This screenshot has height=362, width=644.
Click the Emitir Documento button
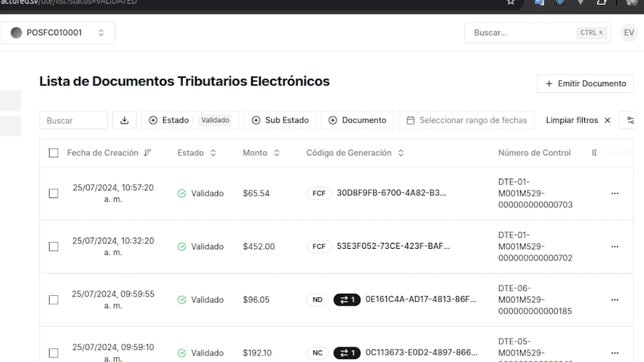pos(585,84)
